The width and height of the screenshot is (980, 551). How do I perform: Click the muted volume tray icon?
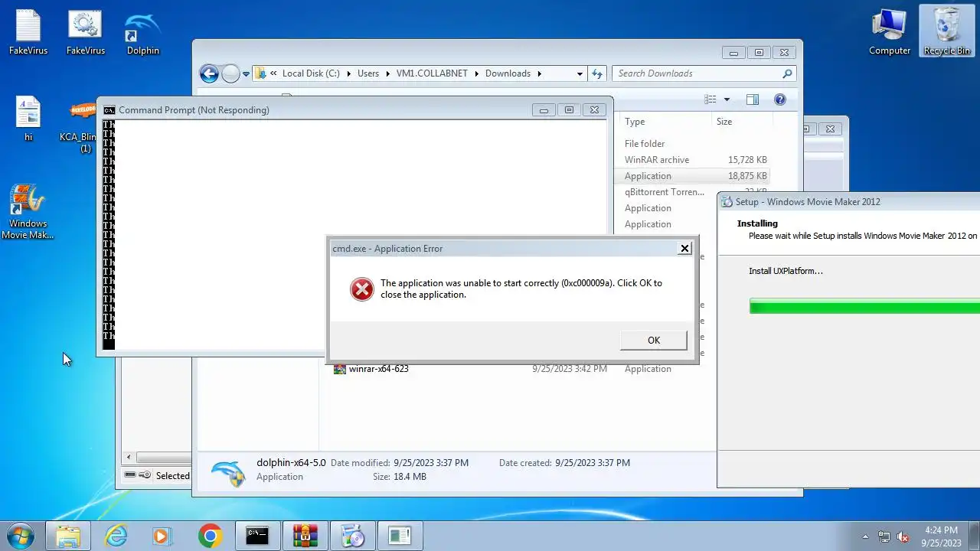click(903, 536)
